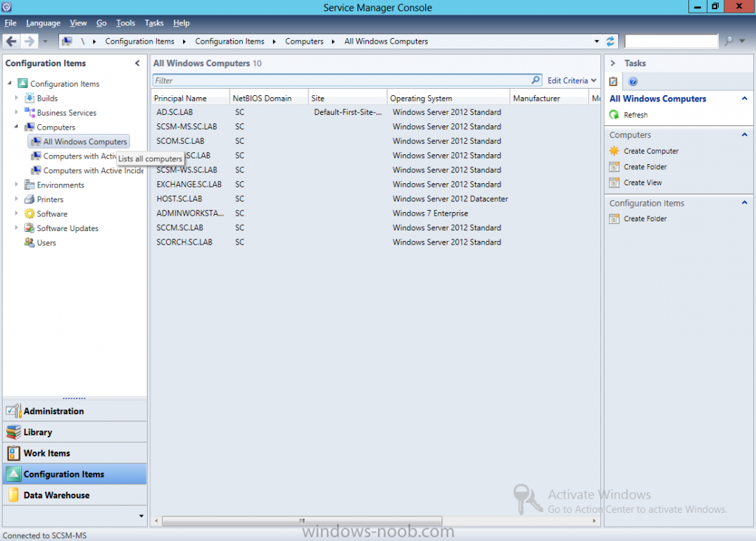Click the Create Computer star icon
This screenshot has width=756, height=541.
pos(615,151)
